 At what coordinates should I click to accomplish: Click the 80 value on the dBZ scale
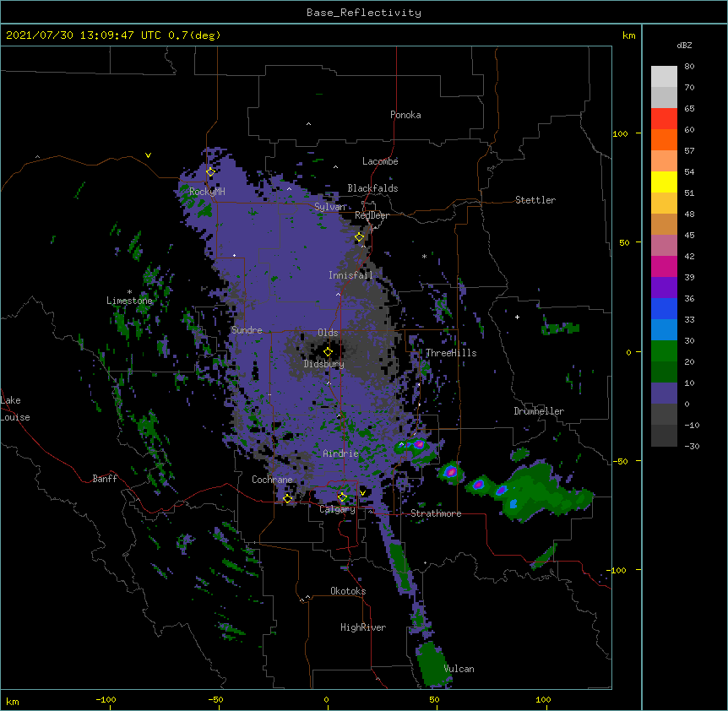point(689,67)
